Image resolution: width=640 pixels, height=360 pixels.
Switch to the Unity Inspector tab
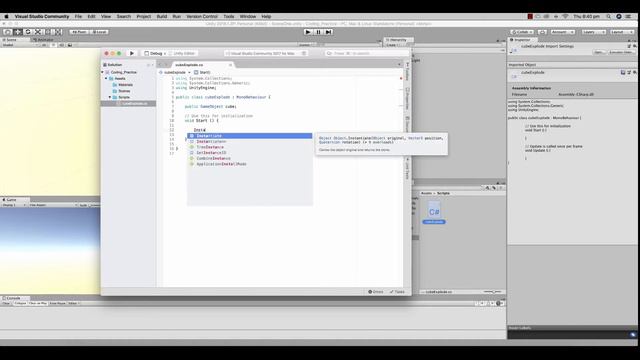click(x=522, y=40)
